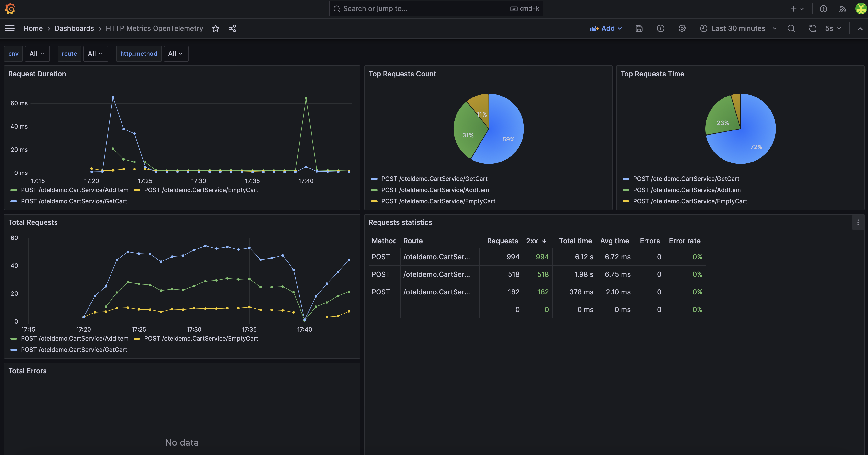Open the Add panel dropdown
868x455 pixels.
[605, 29]
